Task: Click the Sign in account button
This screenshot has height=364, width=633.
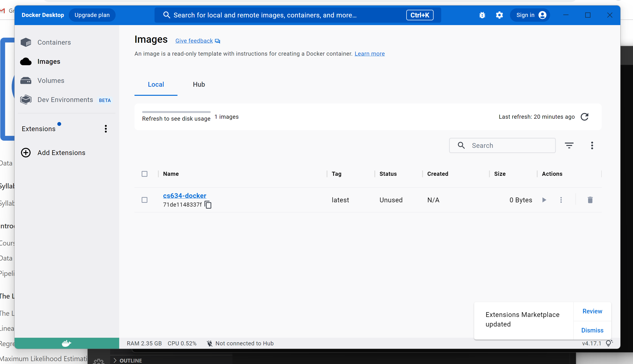Action: coord(530,15)
